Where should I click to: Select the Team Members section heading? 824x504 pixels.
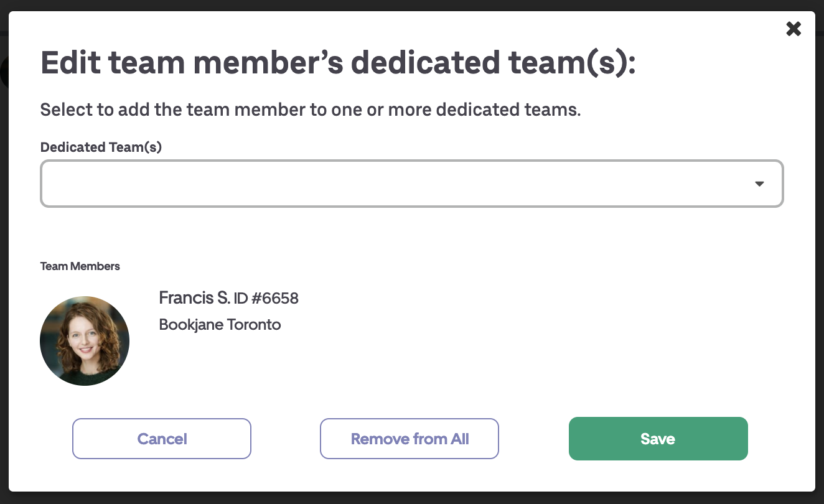[80, 266]
